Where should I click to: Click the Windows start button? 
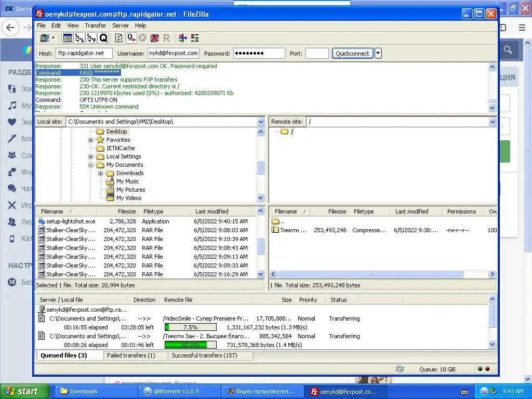pos(24,392)
